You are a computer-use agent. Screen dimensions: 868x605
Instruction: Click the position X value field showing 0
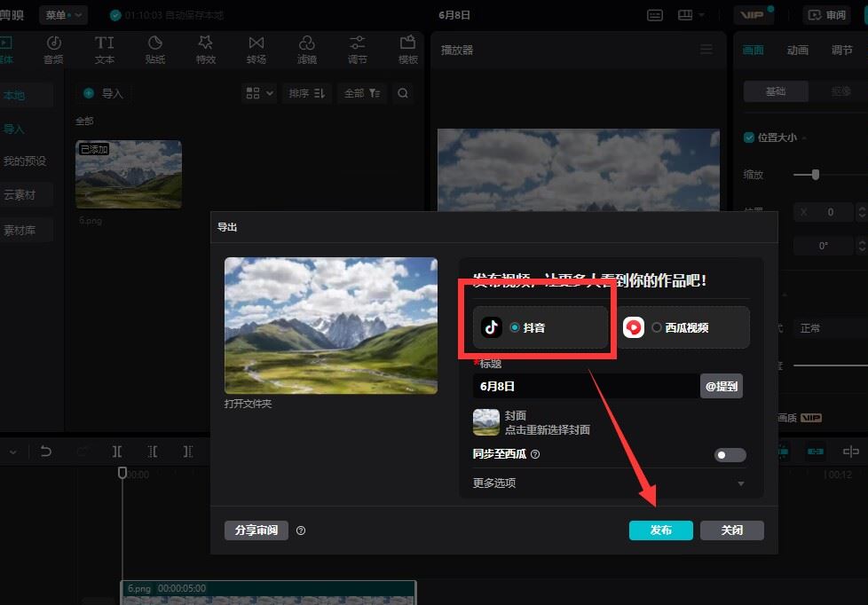pyautogui.click(x=825, y=212)
